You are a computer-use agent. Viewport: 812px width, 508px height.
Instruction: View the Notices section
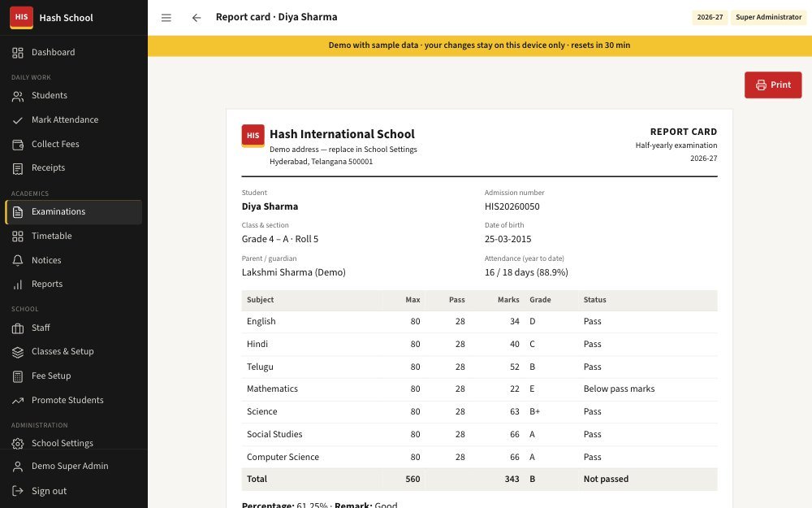[74, 260]
